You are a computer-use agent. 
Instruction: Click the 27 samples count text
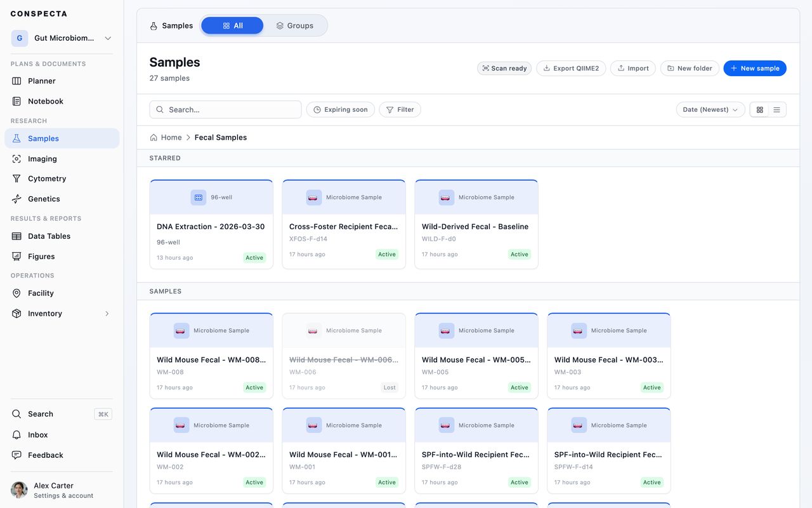click(169, 78)
